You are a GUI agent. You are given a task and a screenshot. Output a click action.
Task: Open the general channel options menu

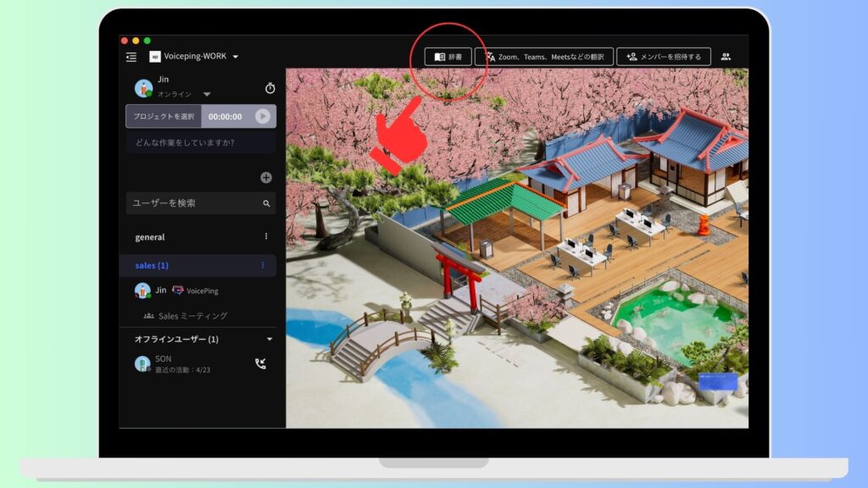click(266, 236)
